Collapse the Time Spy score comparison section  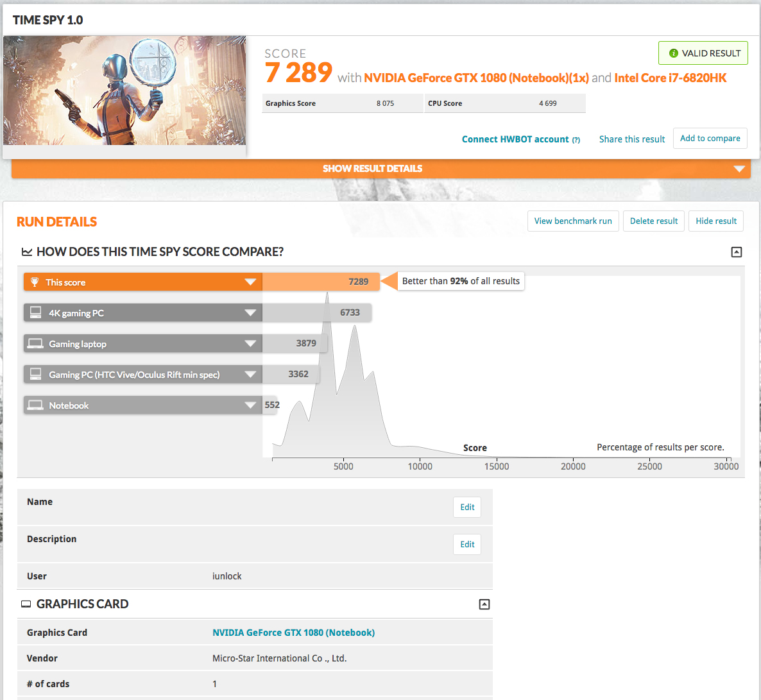736,252
